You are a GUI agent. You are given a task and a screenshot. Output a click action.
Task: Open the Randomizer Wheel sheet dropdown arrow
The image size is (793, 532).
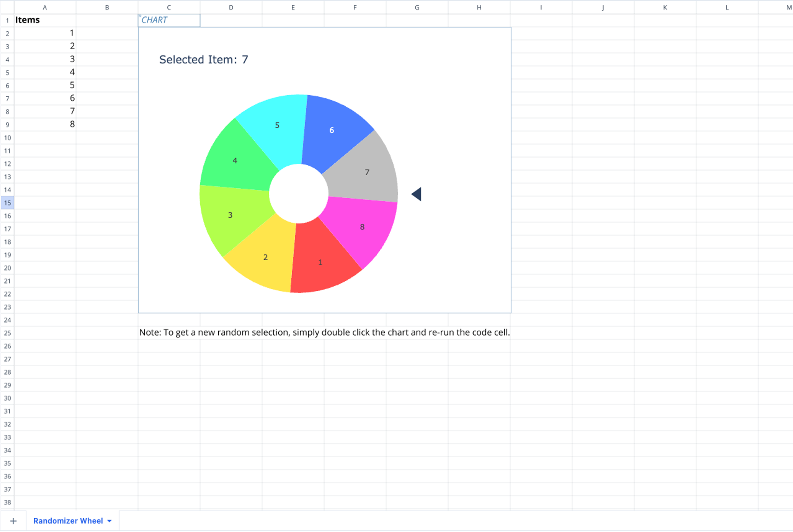(x=109, y=521)
